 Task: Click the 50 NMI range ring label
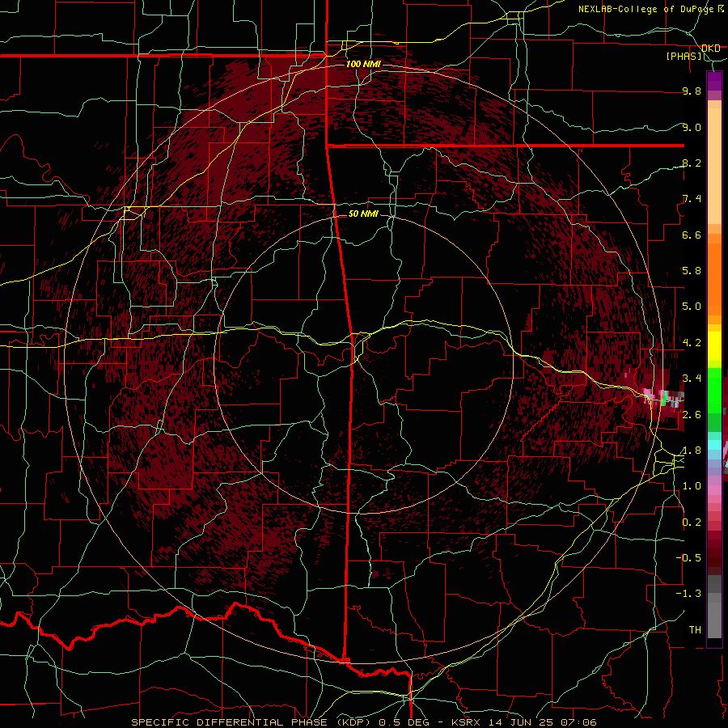(363, 214)
